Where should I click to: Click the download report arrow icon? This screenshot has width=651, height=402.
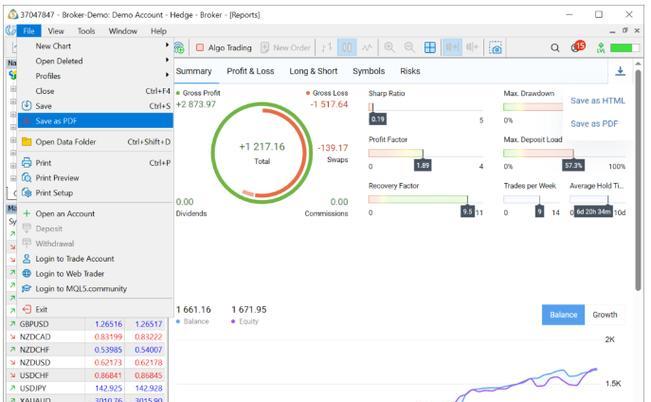click(x=620, y=71)
